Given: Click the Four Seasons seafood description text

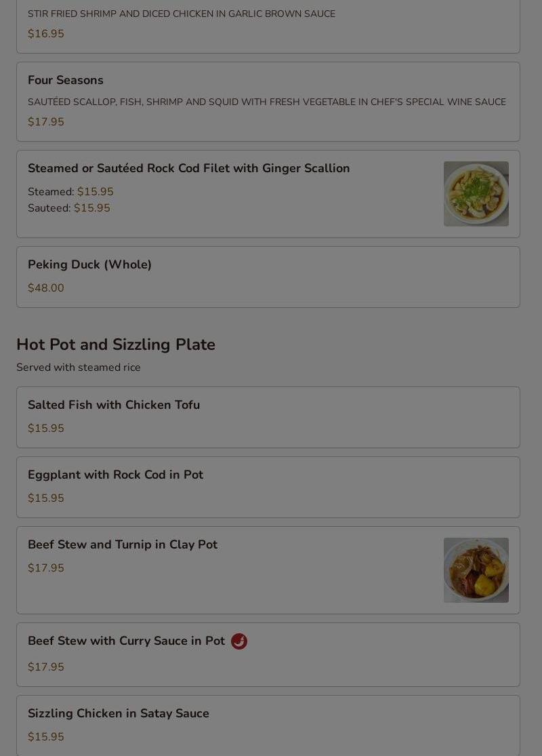Looking at the screenshot, I should point(267,102).
